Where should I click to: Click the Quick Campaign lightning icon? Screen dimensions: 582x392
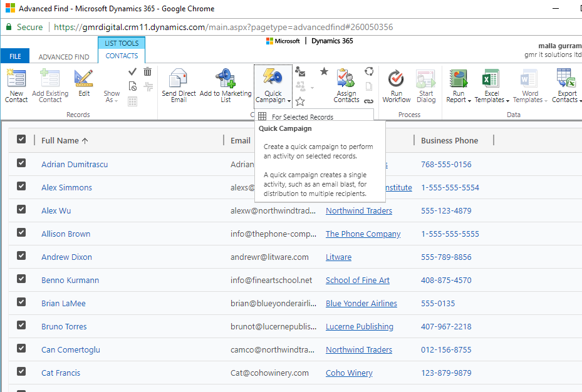pyautogui.click(x=273, y=77)
